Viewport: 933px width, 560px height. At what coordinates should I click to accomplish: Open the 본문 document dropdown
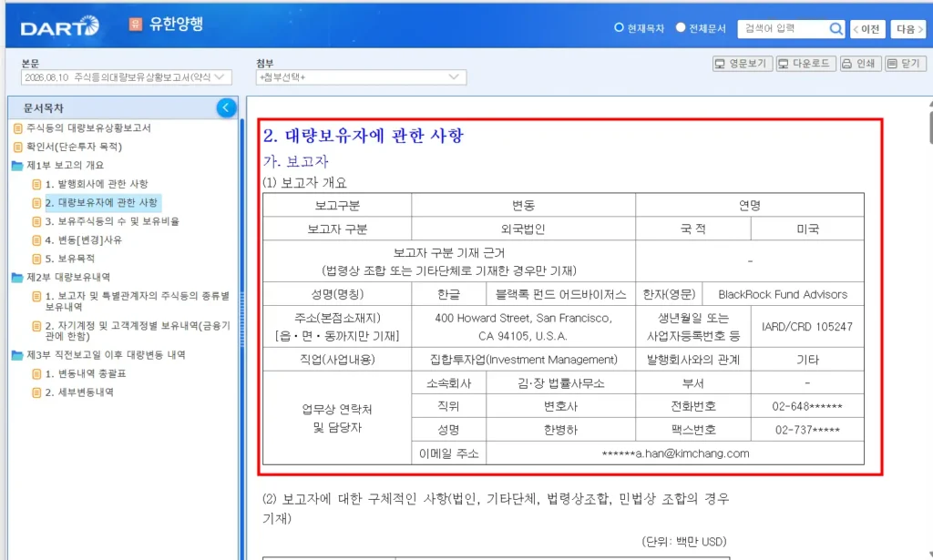[126, 77]
